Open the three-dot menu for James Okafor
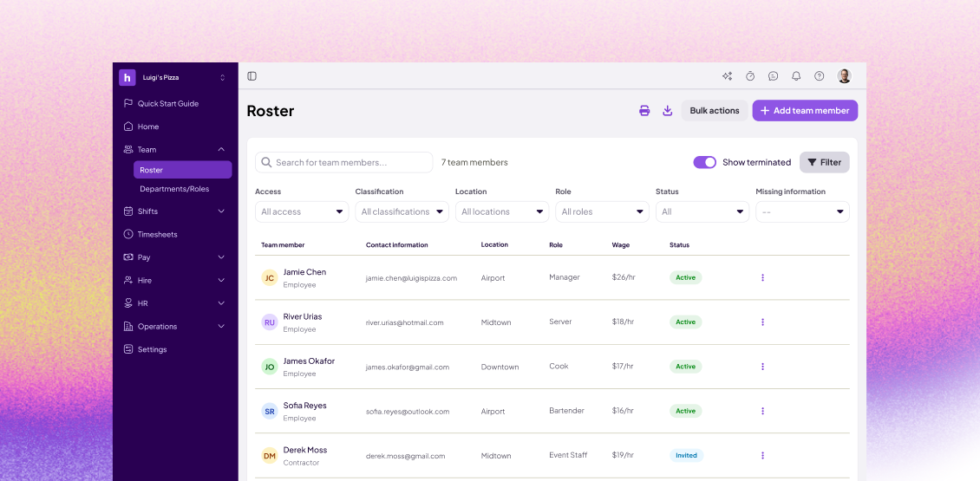The height and width of the screenshot is (481, 980). point(762,367)
